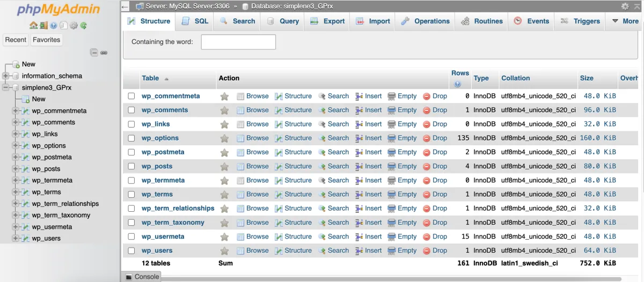Open navigation panel settings gear icon
The width and height of the screenshot is (644, 282).
pos(74,25)
